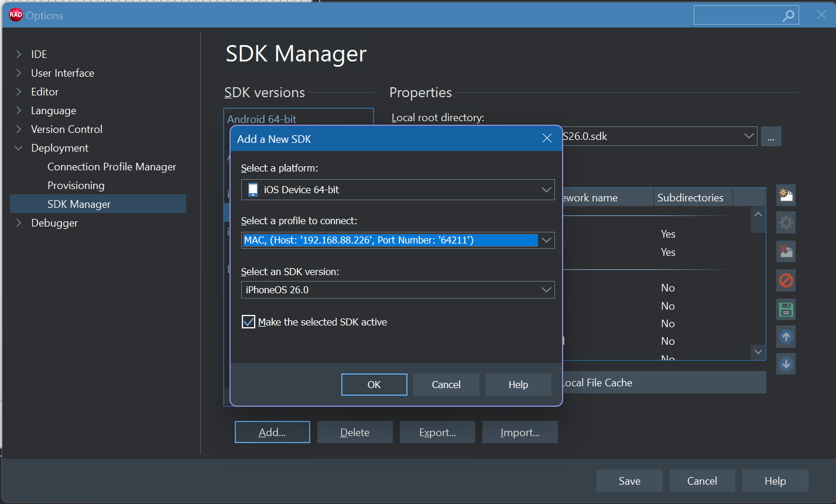Click the magnifier icon in the Options search box
Viewport: 836px width, 504px height.
tap(789, 16)
